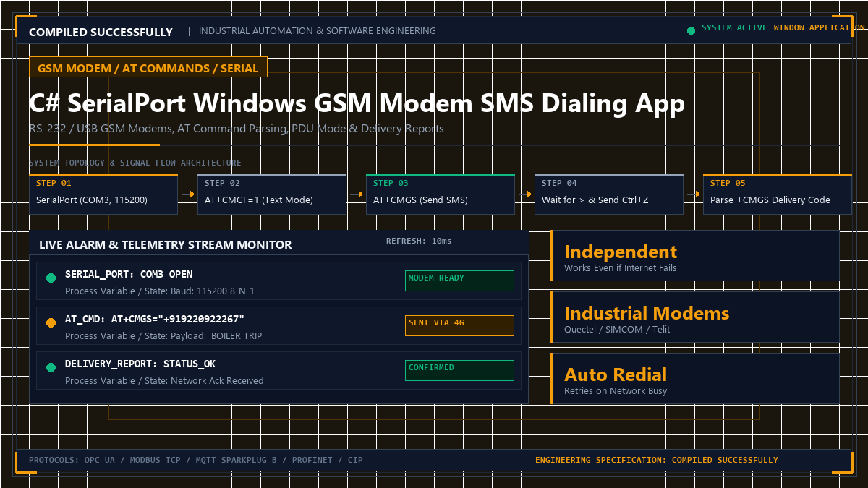Click the ENGINEERING SPECIFICATION footer status
The image size is (868, 488).
(x=657, y=460)
